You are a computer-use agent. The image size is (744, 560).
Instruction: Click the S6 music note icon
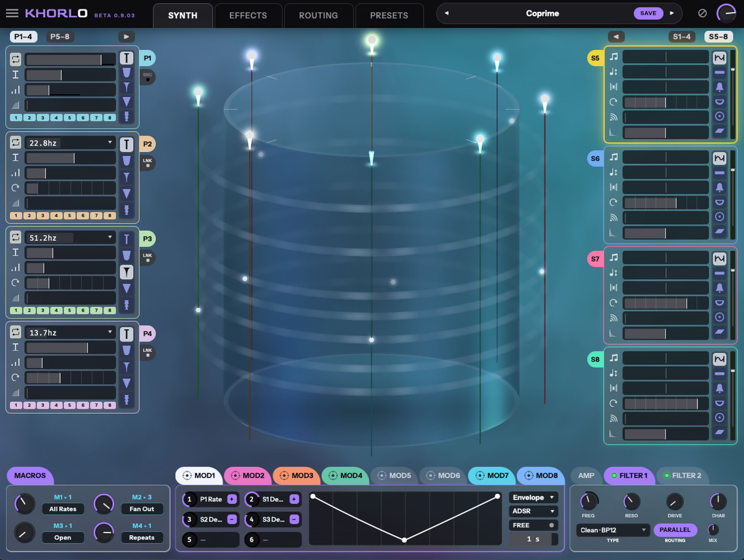[x=614, y=157]
